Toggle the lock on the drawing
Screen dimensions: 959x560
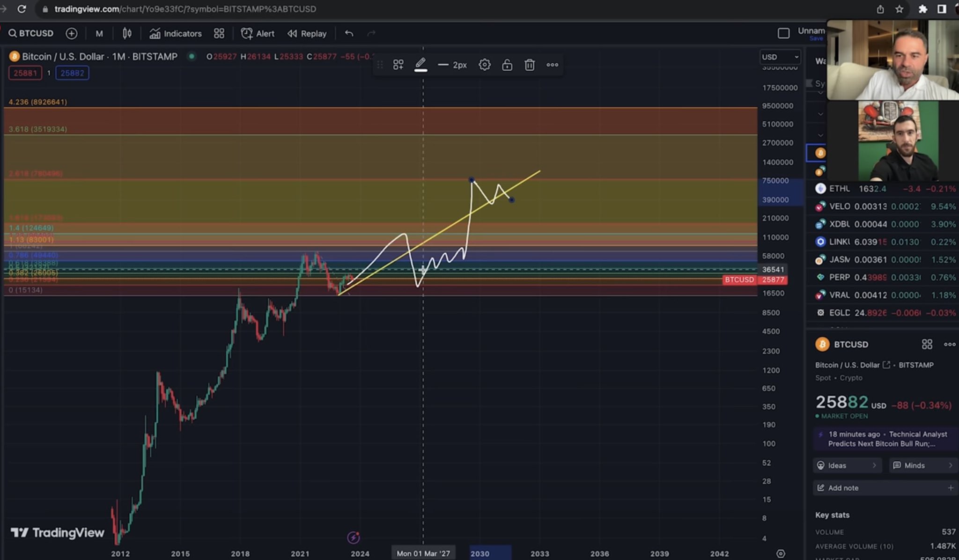pyautogui.click(x=507, y=65)
